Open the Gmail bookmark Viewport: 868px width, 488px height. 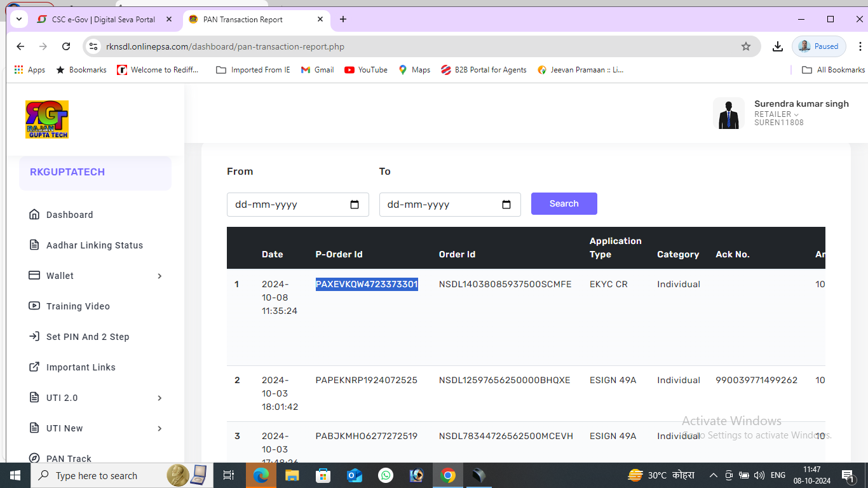[x=317, y=70]
